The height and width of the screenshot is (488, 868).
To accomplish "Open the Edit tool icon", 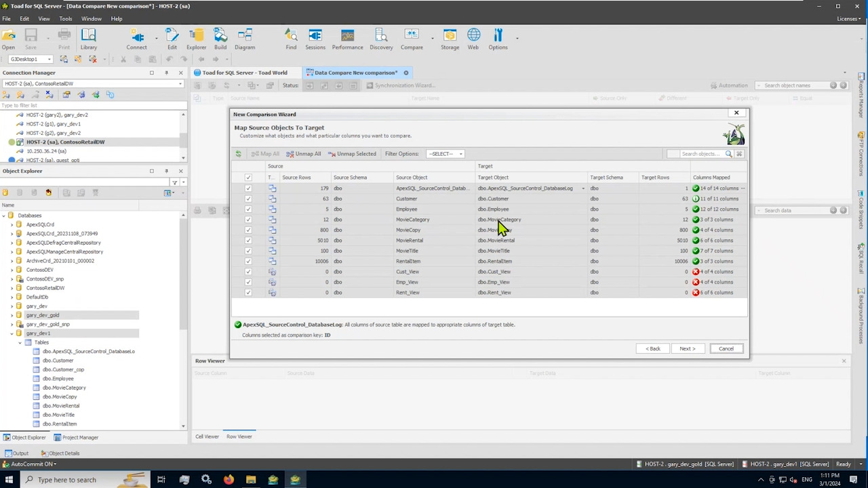I will point(172,39).
